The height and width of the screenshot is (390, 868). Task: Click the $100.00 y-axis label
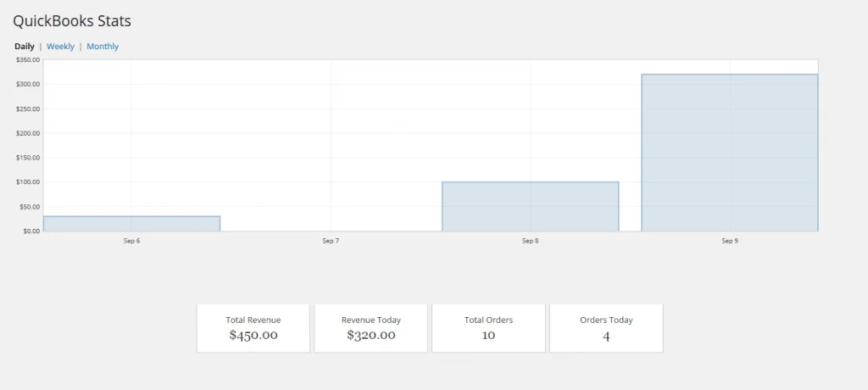click(x=28, y=181)
